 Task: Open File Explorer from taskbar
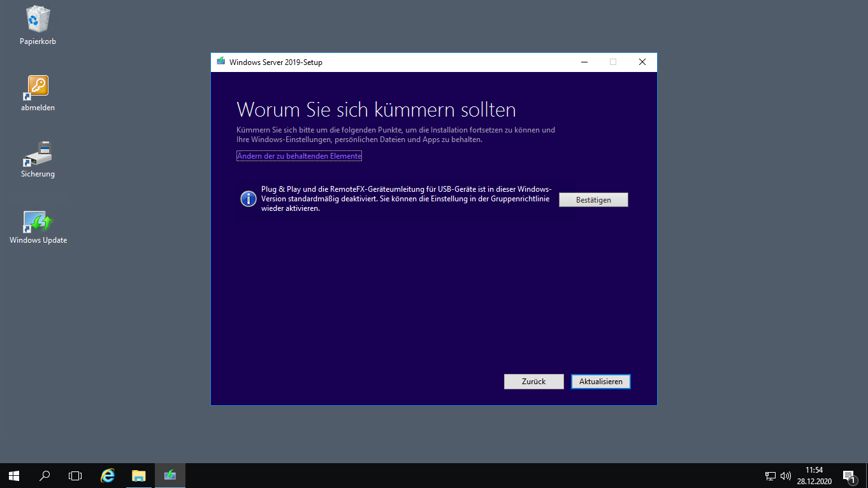point(138,475)
